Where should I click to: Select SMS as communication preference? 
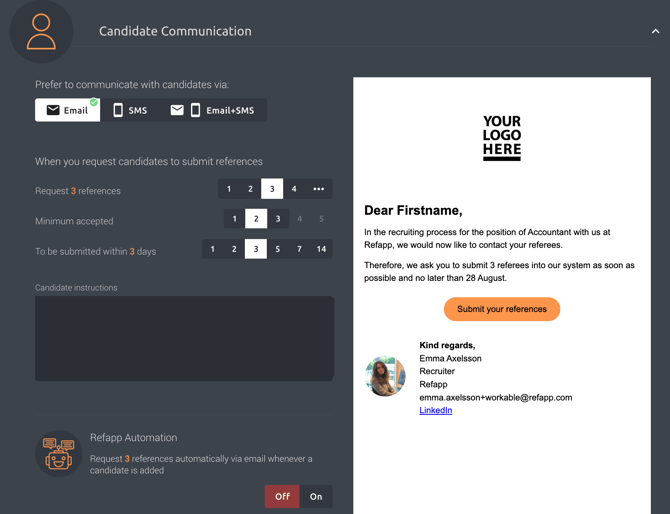[130, 110]
